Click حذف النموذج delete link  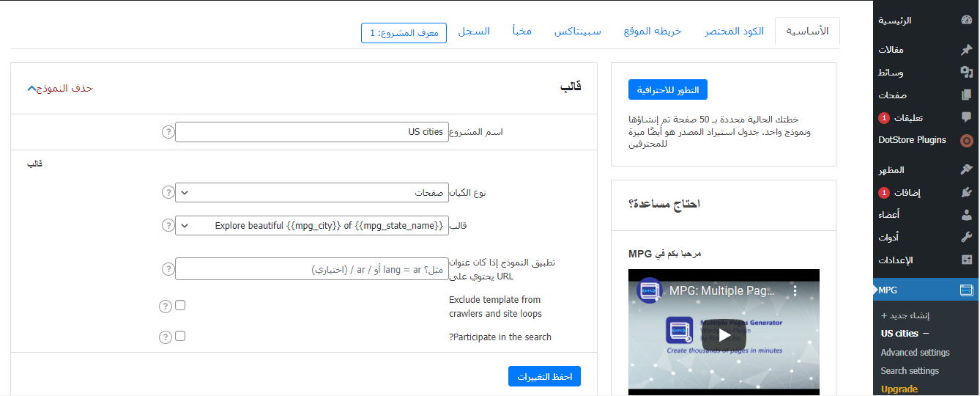[65, 88]
